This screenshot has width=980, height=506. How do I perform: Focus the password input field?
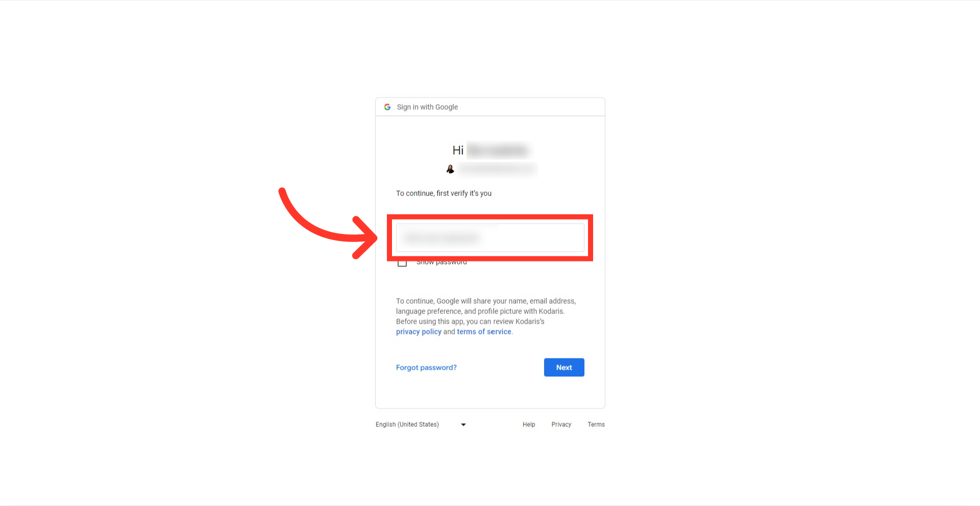[490, 237]
